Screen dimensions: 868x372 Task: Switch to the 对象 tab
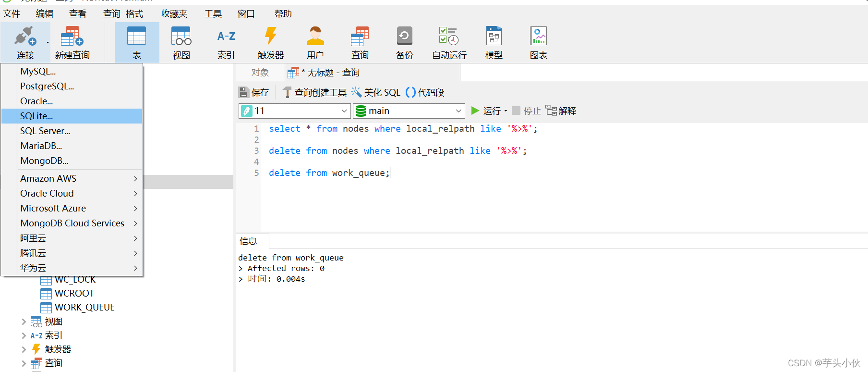(x=260, y=73)
